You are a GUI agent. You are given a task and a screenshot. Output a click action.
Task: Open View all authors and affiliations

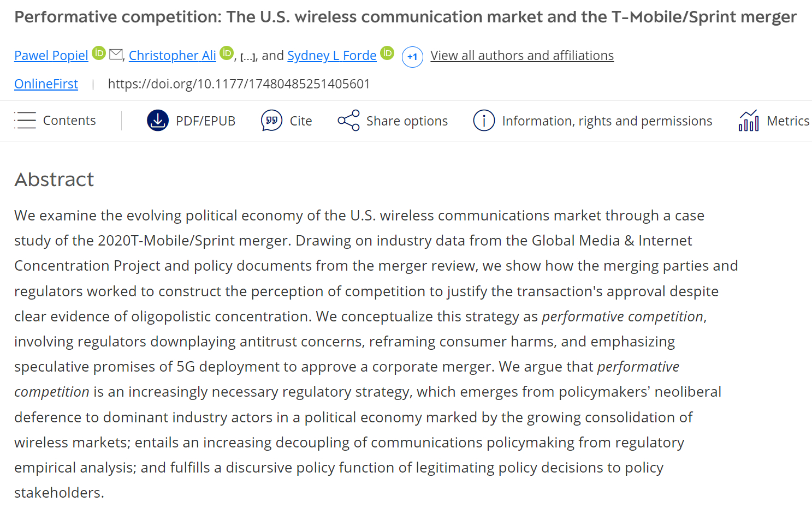522,56
